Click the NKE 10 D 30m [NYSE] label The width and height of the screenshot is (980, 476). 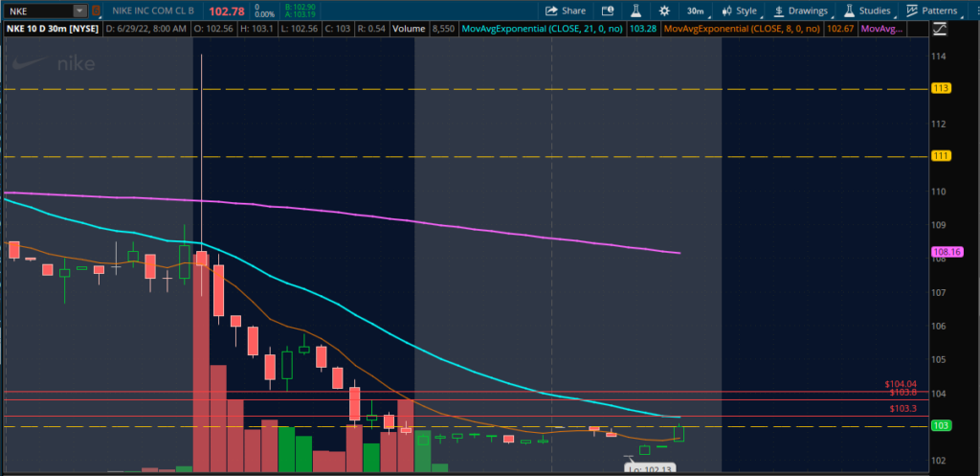point(53,29)
